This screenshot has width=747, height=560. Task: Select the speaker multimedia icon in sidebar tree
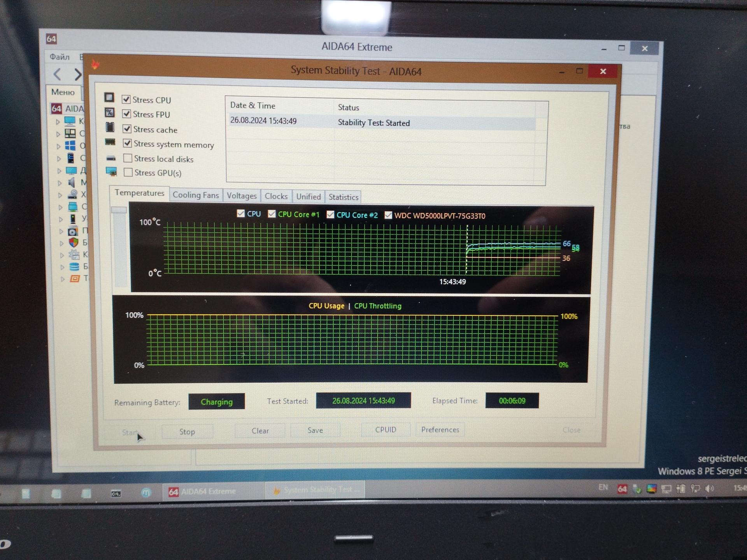point(72,182)
